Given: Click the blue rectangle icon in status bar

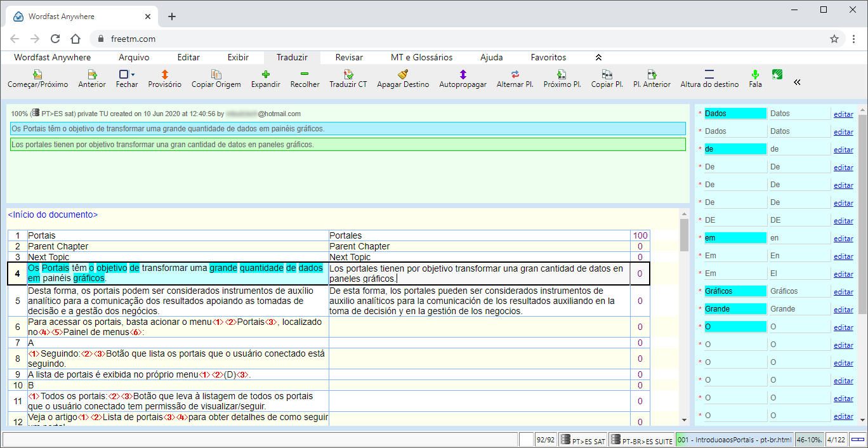Looking at the screenshot, I should pyautogui.click(x=858, y=440).
